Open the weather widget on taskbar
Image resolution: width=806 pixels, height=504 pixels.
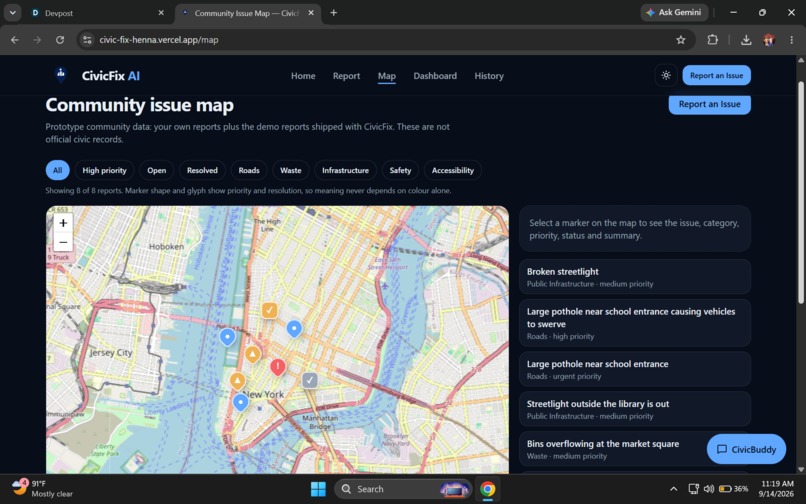(42, 489)
